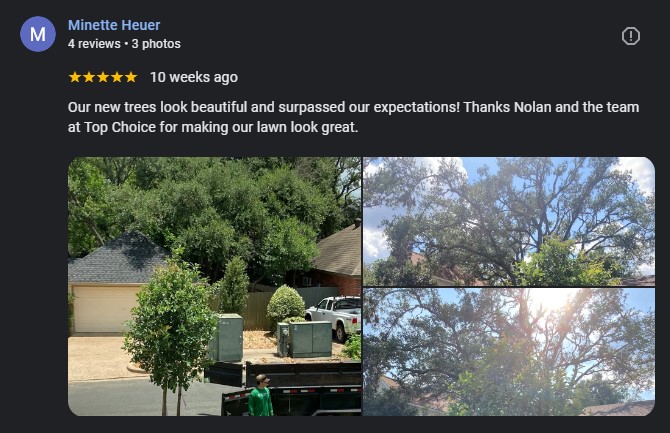Click the second gold rating star
This screenshot has width=670, height=433.
[89, 77]
